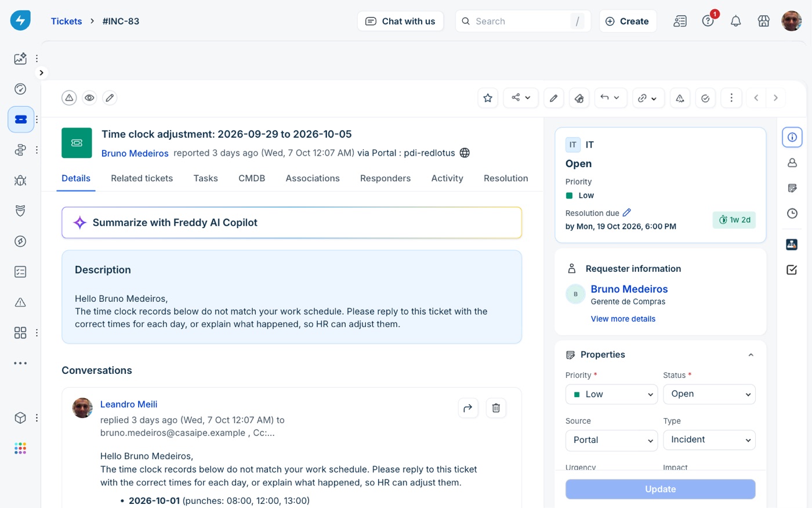Viewport: 812px width, 508px height.
Task: Open the Type dropdown set to Incident
Action: click(709, 440)
